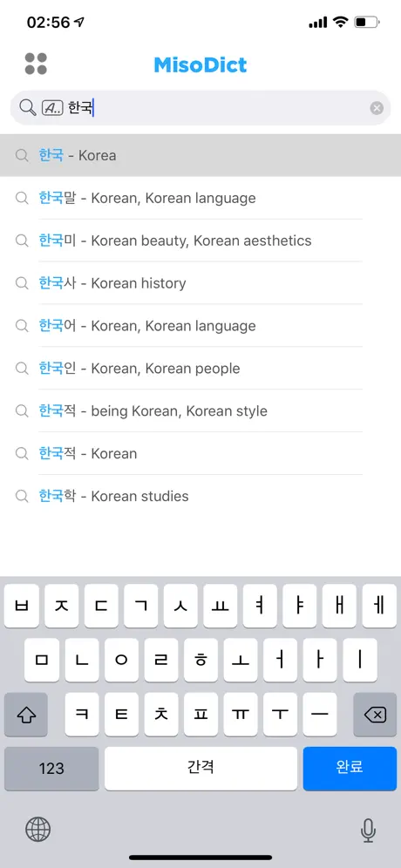
Task: Clear search text with the x icon
Action: point(377,108)
